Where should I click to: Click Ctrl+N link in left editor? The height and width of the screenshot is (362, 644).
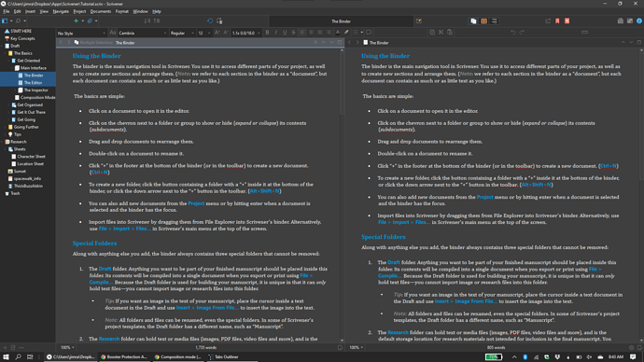click(x=100, y=173)
